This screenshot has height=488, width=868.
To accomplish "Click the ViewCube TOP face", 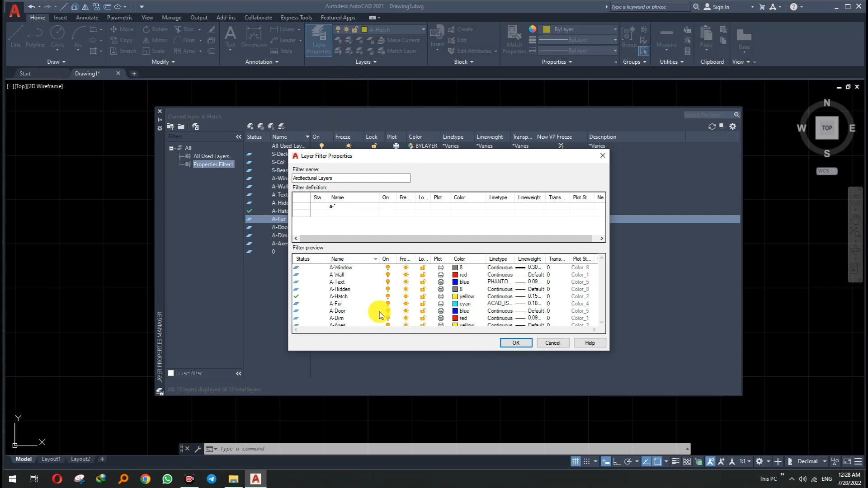I will coord(827,128).
